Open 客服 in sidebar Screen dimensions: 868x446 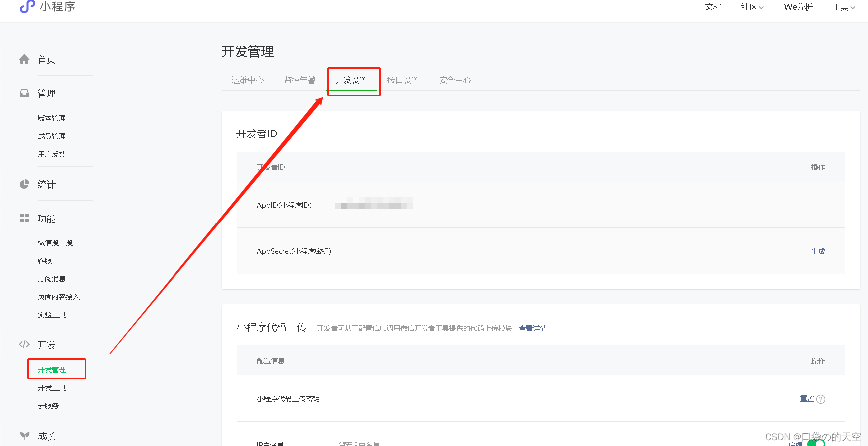coord(45,261)
